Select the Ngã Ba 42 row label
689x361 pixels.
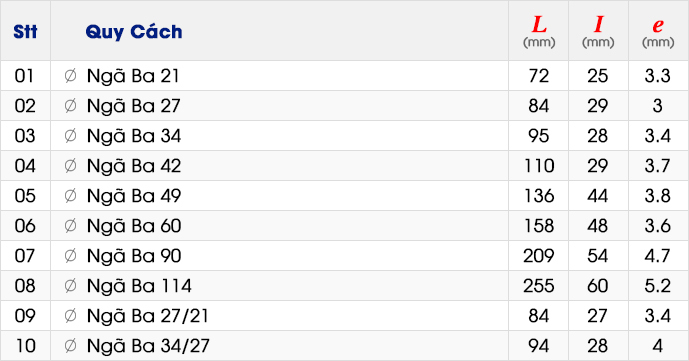(134, 166)
